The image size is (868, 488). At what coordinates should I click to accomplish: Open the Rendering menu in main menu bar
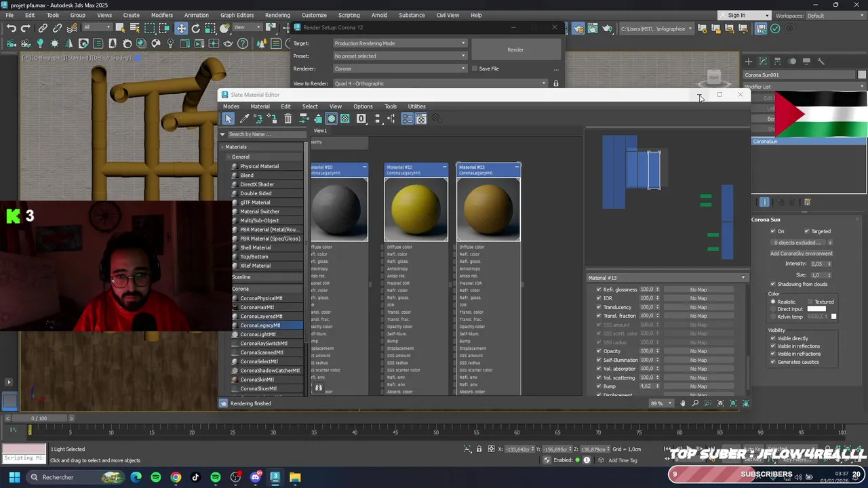(277, 15)
